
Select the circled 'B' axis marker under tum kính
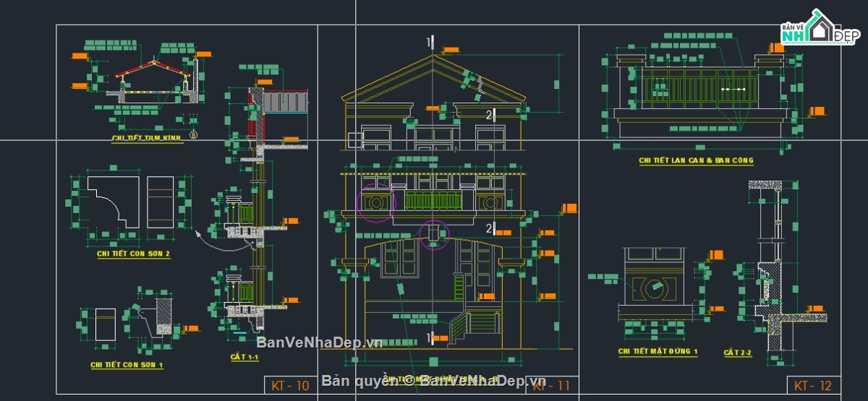click(193, 134)
